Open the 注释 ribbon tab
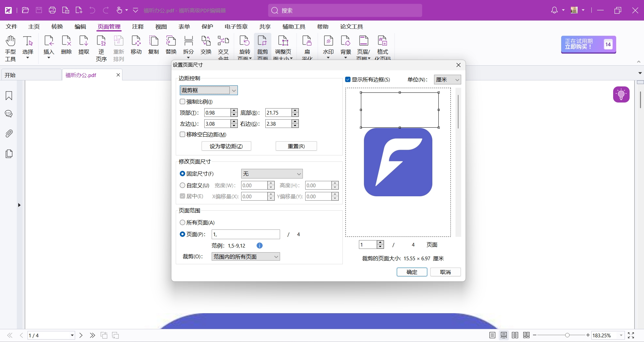 138,26
